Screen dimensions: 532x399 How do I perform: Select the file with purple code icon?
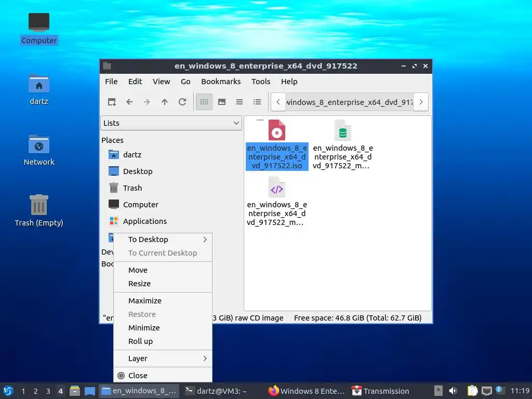tap(277, 202)
